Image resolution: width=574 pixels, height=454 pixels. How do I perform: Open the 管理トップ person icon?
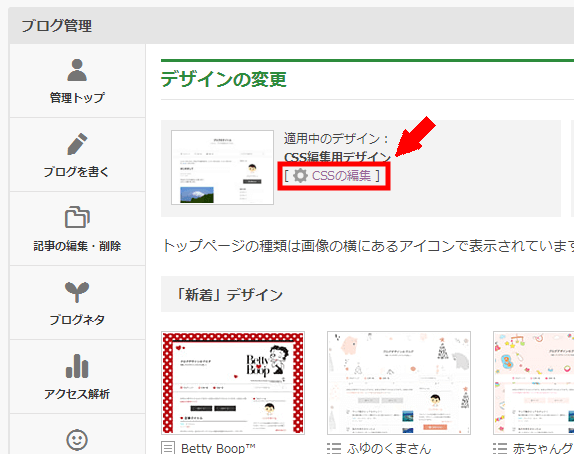click(77, 70)
